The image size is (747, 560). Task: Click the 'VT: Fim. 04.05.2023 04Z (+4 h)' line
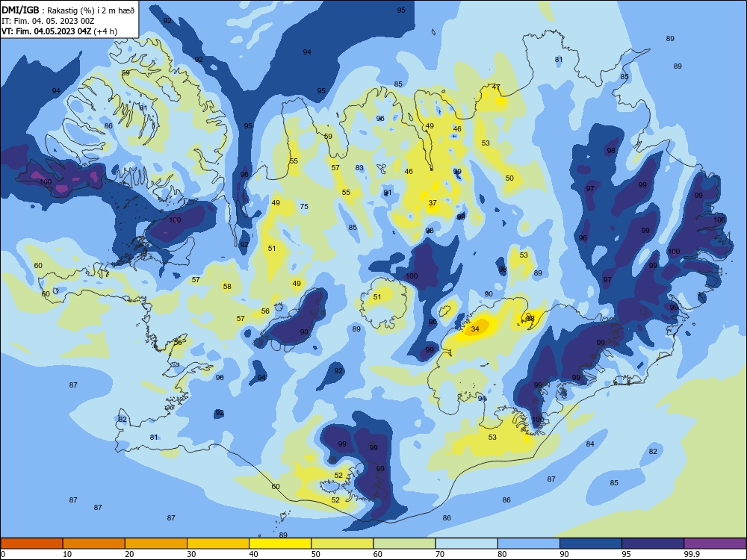(59, 31)
